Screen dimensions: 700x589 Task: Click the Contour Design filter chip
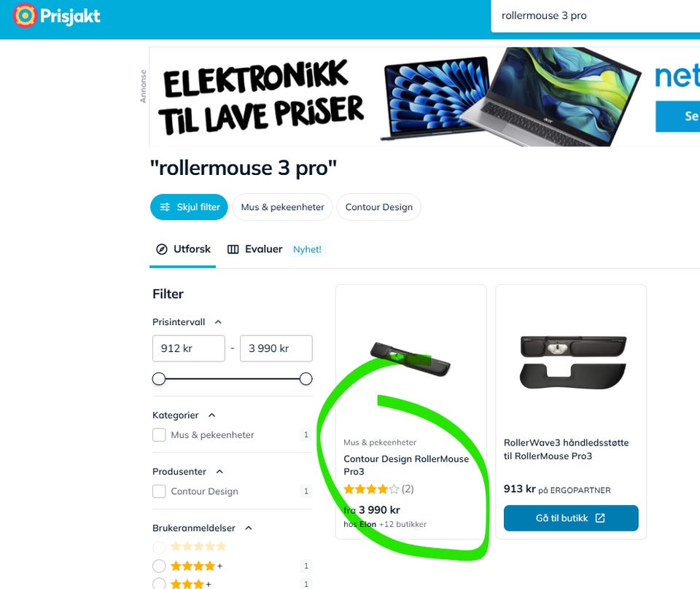pyautogui.click(x=378, y=207)
